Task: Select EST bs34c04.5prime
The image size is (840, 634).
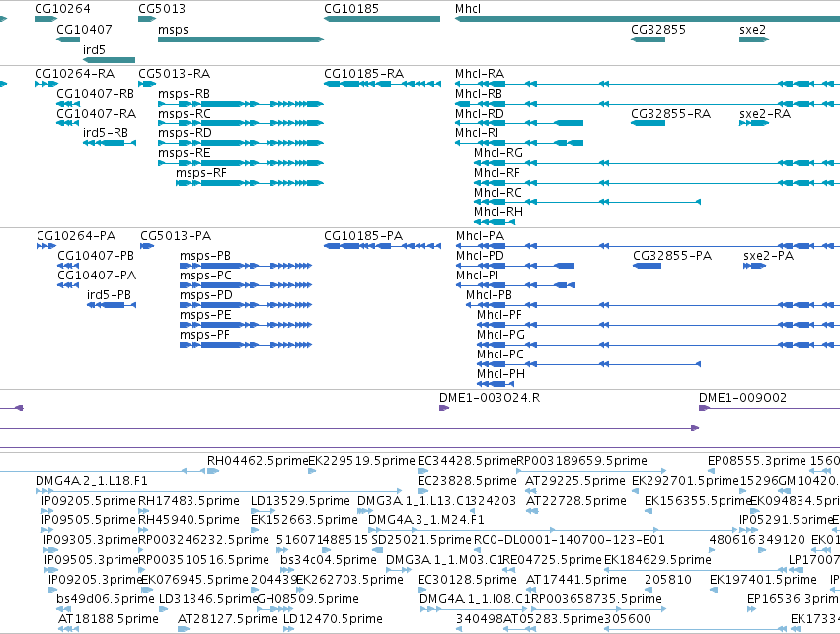Action: [x=287, y=570]
